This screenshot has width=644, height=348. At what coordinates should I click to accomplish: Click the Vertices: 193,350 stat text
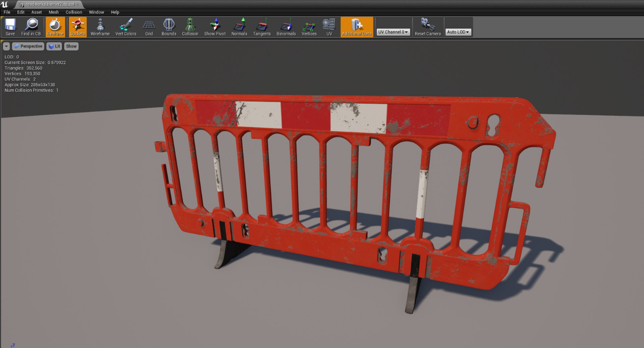(x=22, y=73)
